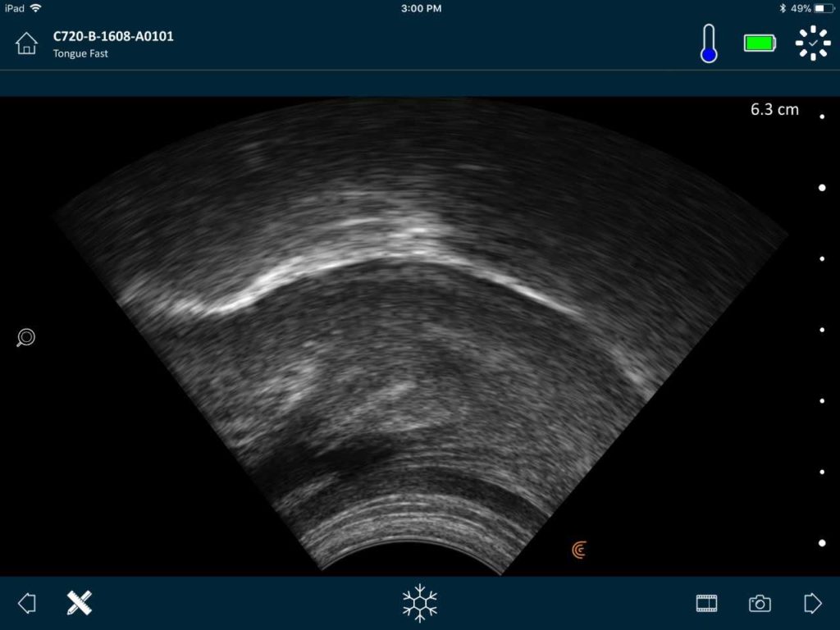Select the topmost depth marker dot
Image resolution: width=840 pixels, height=630 pixels.
coord(822,117)
